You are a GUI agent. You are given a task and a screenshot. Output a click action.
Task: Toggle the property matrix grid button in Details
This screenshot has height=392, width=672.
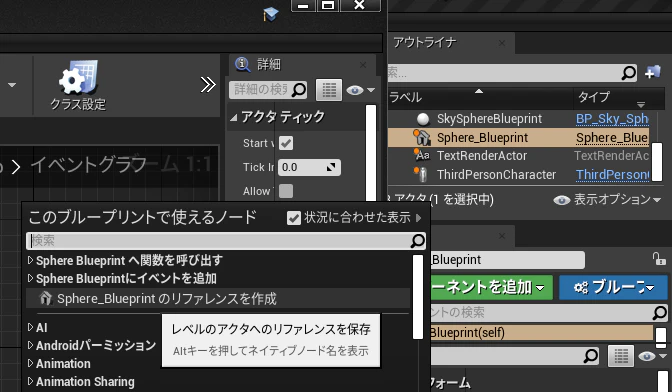[329, 90]
